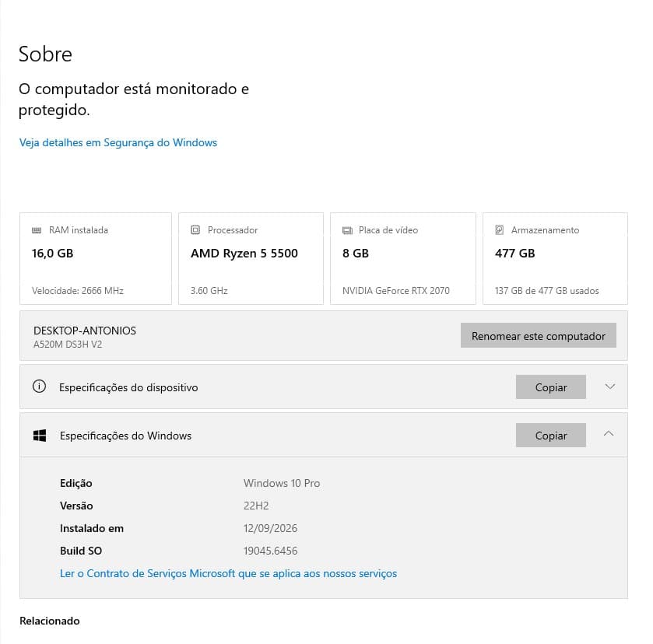653x644 pixels.
Task: Click the Windows logo icon
Action: (x=40, y=436)
